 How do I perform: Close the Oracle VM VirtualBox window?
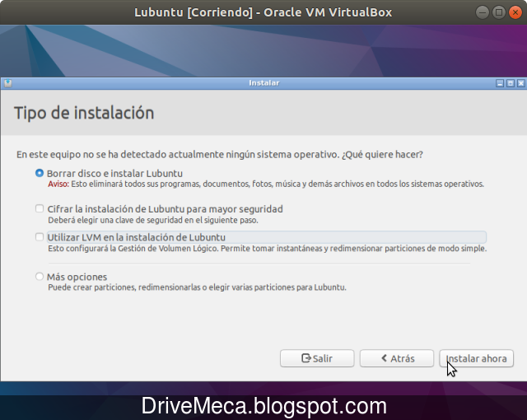point(515,12)
